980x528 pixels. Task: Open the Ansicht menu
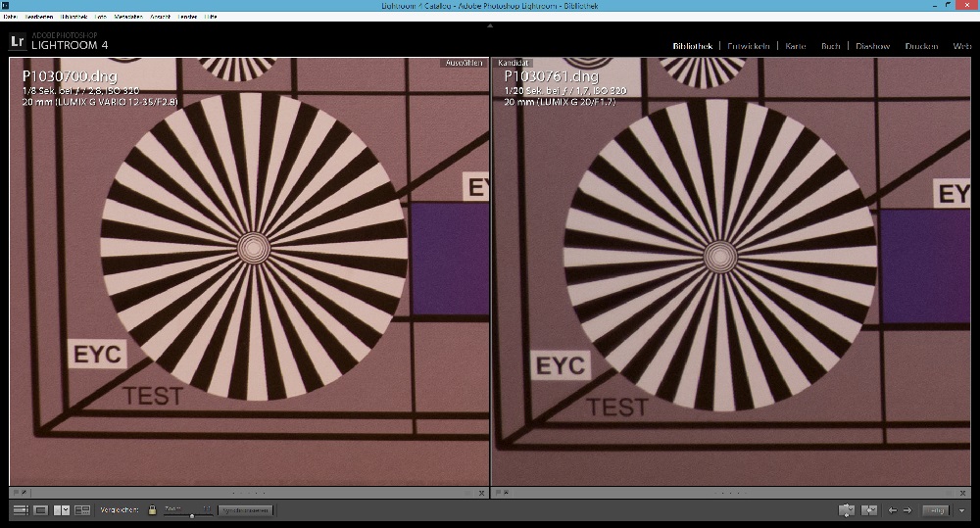coord(161,17)
